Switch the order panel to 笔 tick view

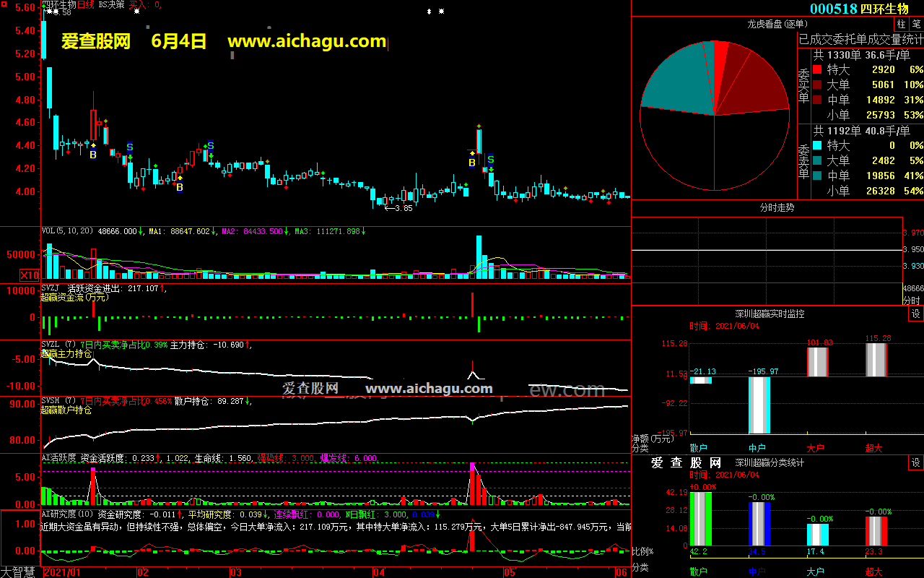point(916,24)
